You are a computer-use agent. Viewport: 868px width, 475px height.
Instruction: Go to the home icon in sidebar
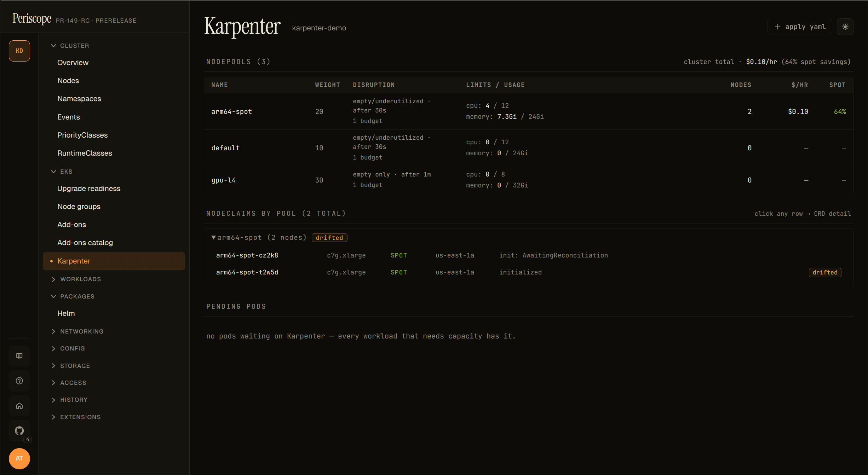19,406
